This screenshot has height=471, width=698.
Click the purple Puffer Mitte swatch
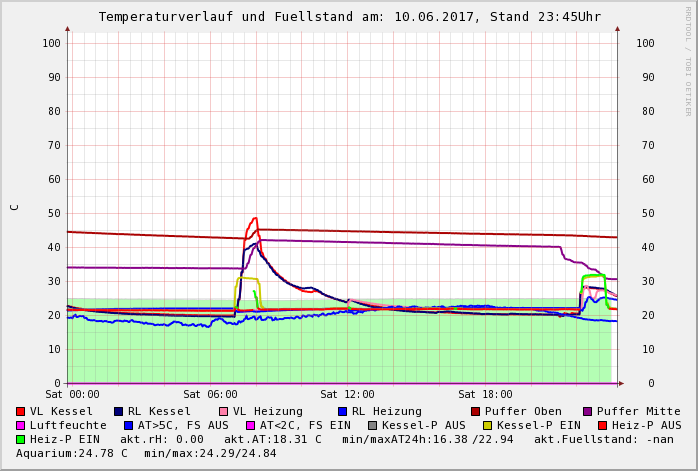(x=588, y=412)
